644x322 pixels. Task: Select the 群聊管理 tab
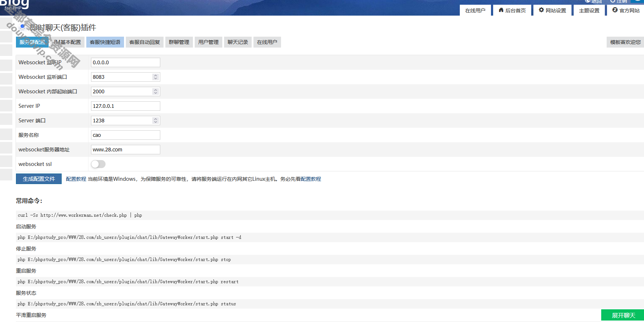coord(179,42)
